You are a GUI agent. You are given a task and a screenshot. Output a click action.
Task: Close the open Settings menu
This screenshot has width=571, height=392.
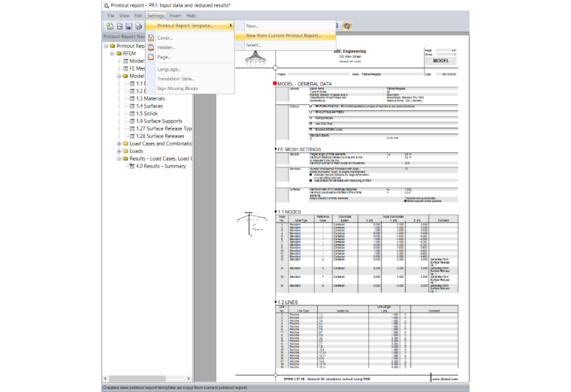click(x=156, y=16)
